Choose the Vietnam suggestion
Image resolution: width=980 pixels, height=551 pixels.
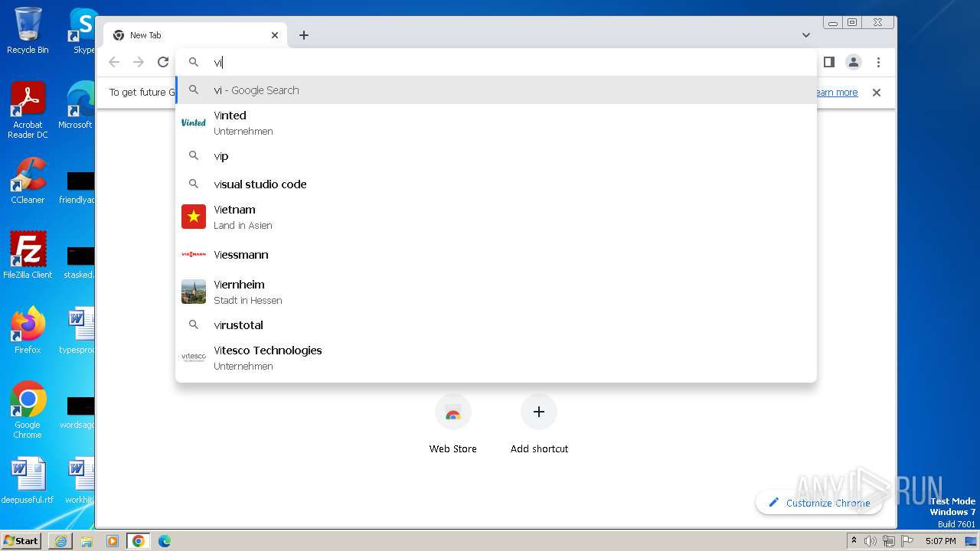[496, 217]
